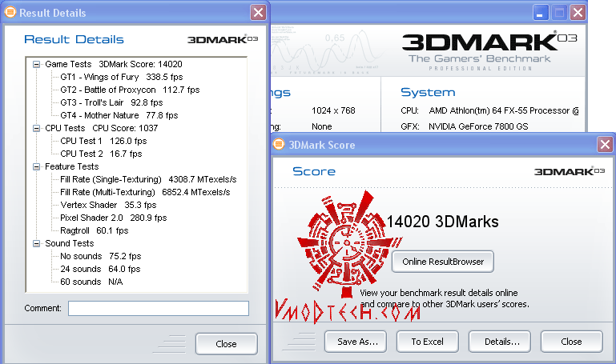The width and height of the screenshot is (616, 364).
Task: Select the CPU Test 1 result row
Action: pos(103,141)
